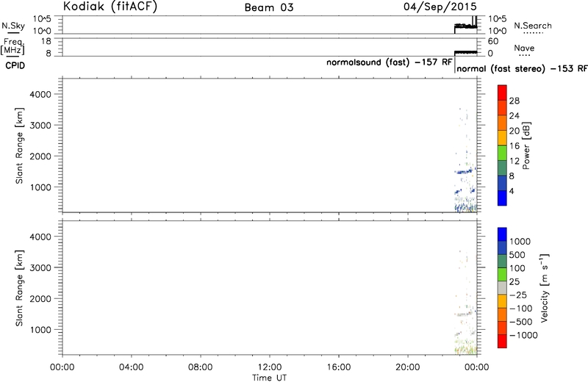Click the '-1000' label on Velocity colorbar
The height and width of the screenshot is (382, 588).
523,335
